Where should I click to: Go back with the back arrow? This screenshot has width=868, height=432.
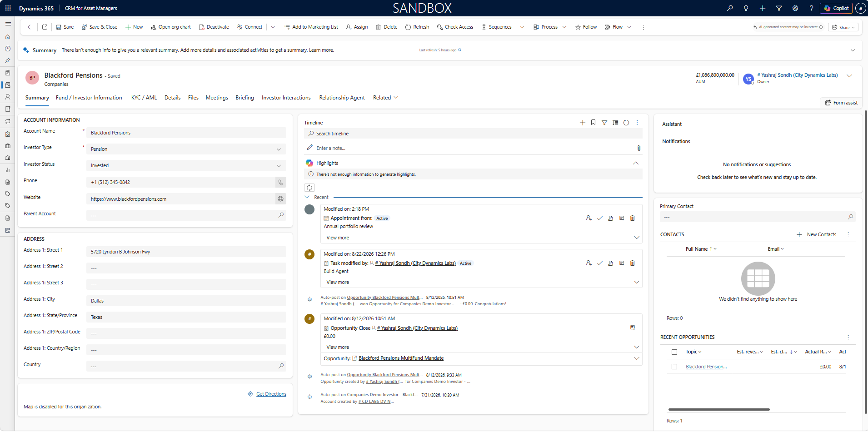30,27
